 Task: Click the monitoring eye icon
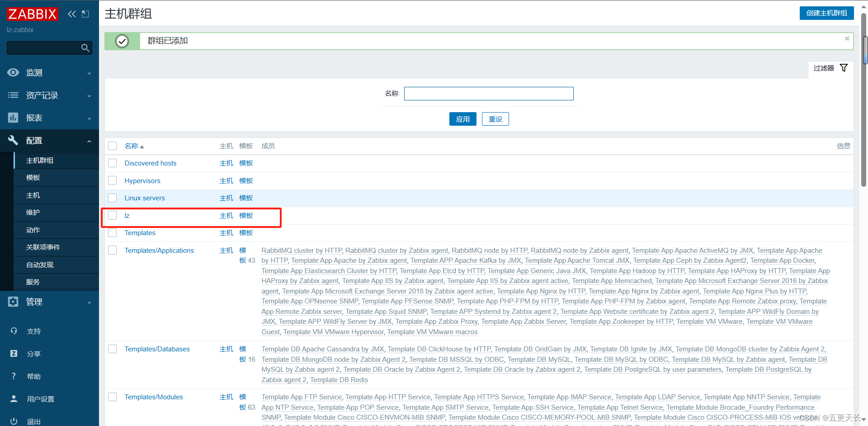(13, 72)
